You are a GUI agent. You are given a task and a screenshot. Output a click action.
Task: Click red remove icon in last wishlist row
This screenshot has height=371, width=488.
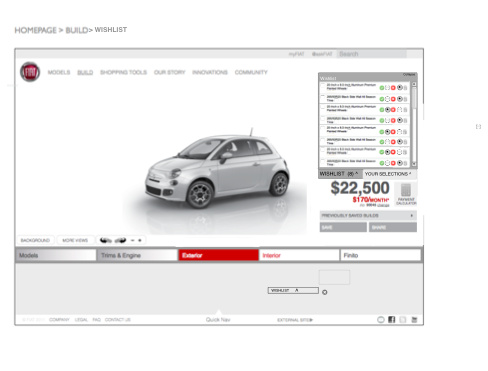coord(393,163)
